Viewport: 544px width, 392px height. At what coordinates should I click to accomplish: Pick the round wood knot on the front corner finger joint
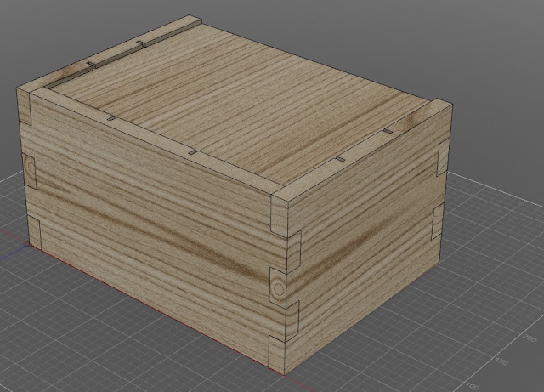tap(279, 288)
